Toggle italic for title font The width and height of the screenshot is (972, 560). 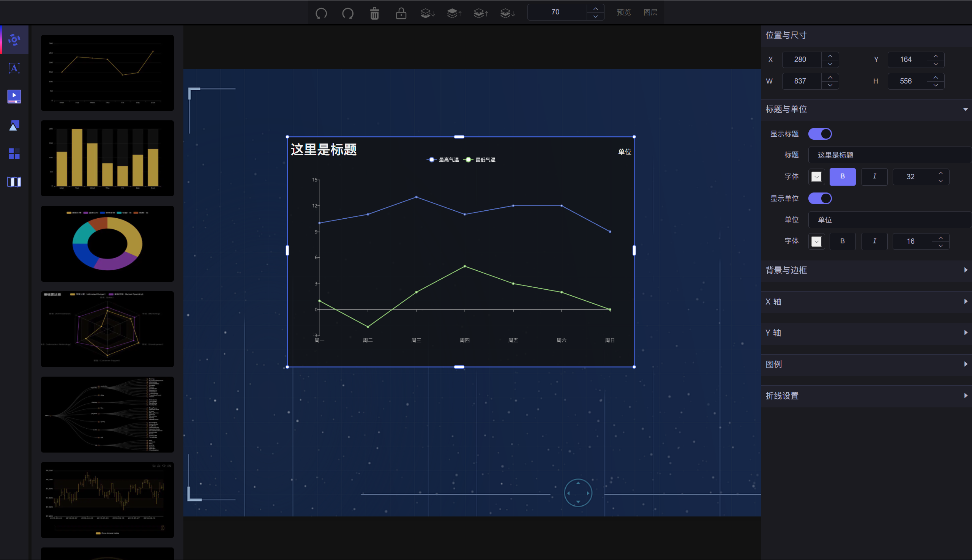tap(874, 177)
